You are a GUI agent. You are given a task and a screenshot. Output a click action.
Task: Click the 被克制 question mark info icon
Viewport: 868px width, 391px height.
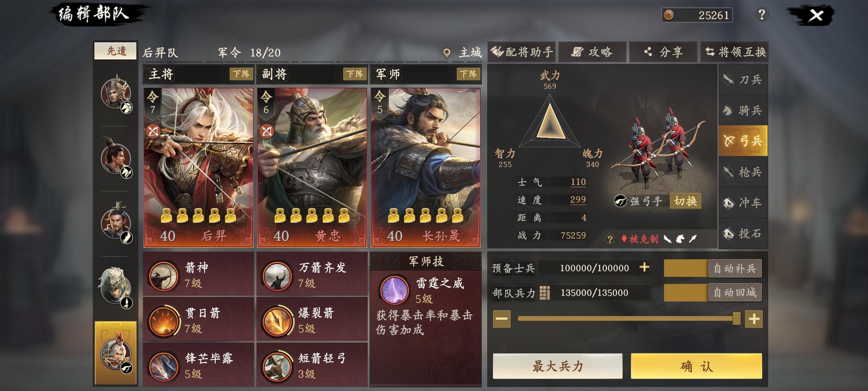610,239
